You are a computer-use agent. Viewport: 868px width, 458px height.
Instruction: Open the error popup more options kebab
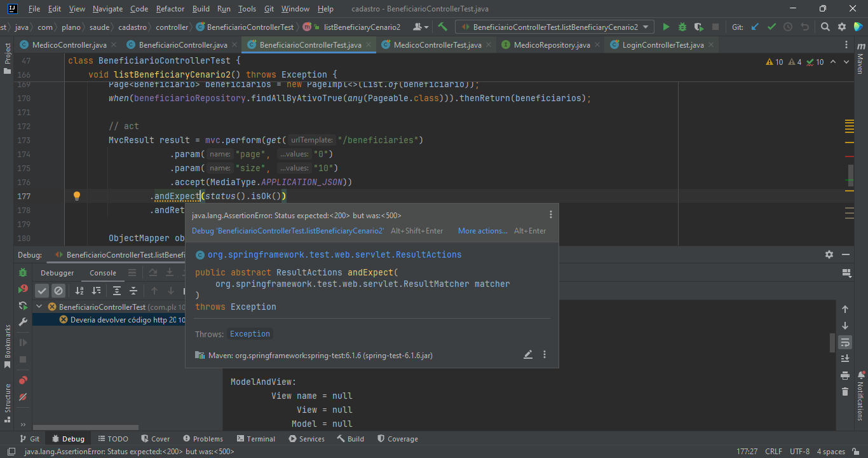pyautogui.click(x=551, y=215)
